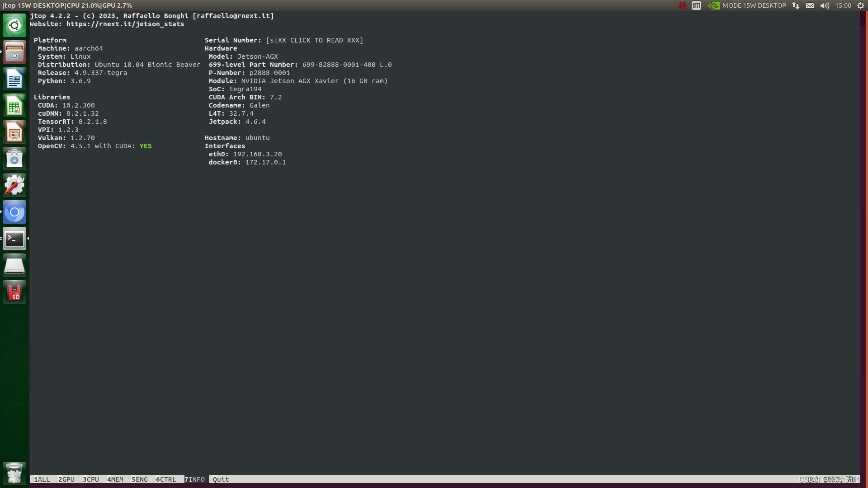Switch to the 1ALL tab
Viewport: 868px width, 488px height.
42,479
